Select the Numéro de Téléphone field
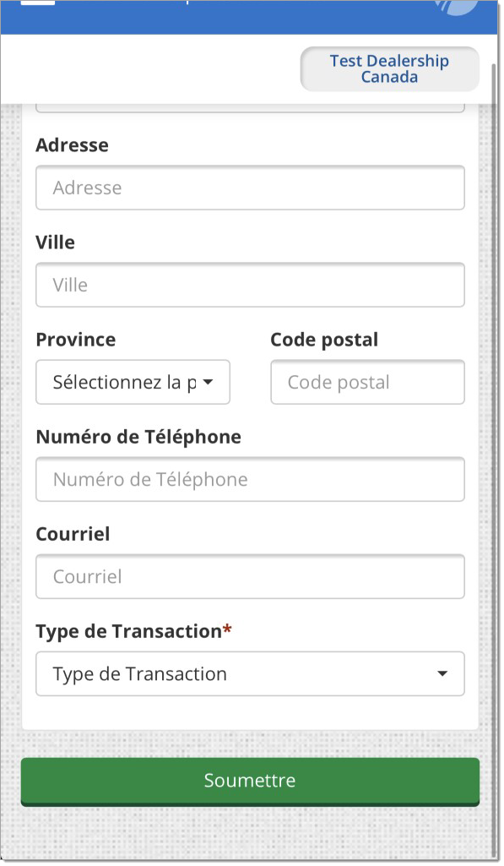The height and width of the screenshot is (866, 504). point(250,479)
